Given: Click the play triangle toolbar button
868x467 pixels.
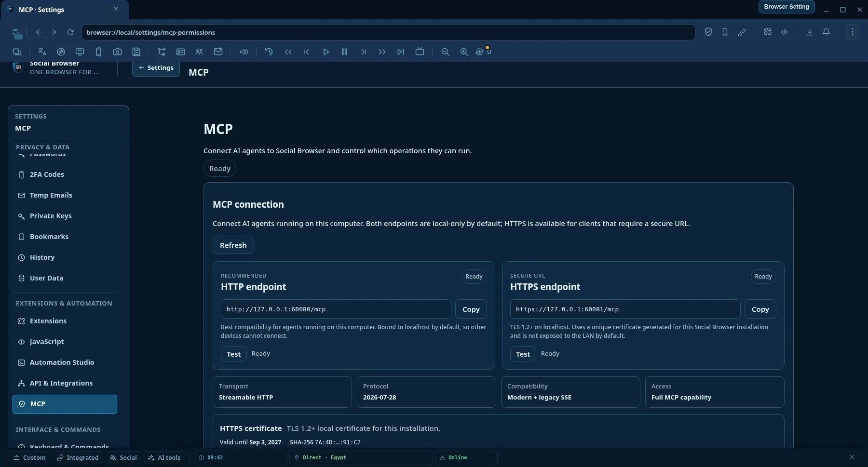Looking at the screenshot, I should (326, 52).
